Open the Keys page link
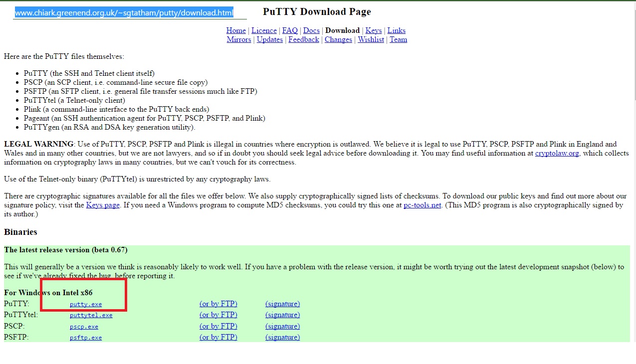The width and height of the screenshot is (636, 364). click(103, 205)
